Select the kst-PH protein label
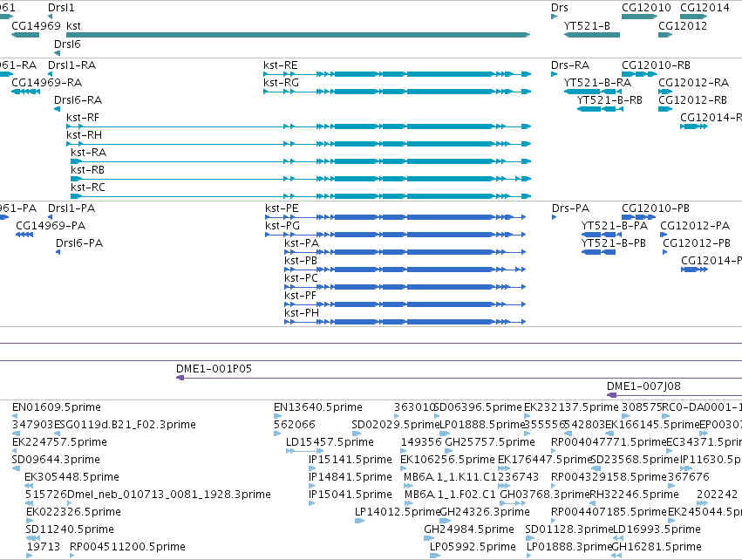This screenshot has width=742, height=560. pyautogui.click(x=302, y=313)
